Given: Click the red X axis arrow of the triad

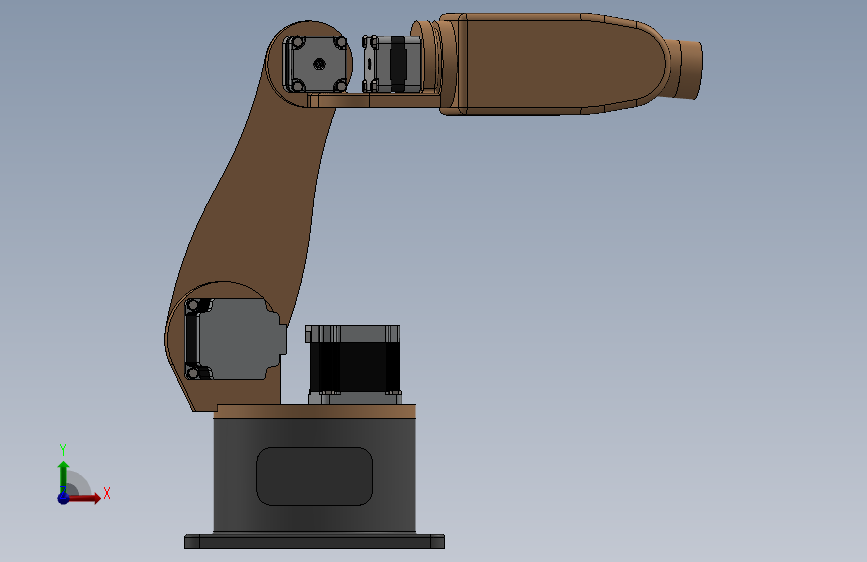Looking at the screenshot, I should 84,498.
